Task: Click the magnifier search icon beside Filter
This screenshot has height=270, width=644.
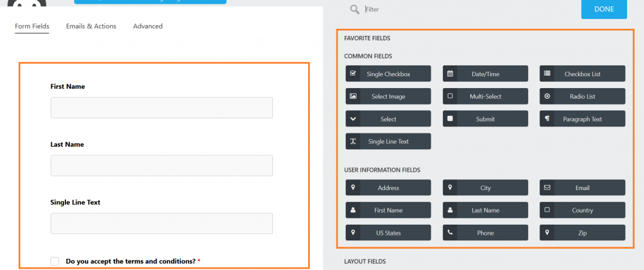Action: coord(355,9)
